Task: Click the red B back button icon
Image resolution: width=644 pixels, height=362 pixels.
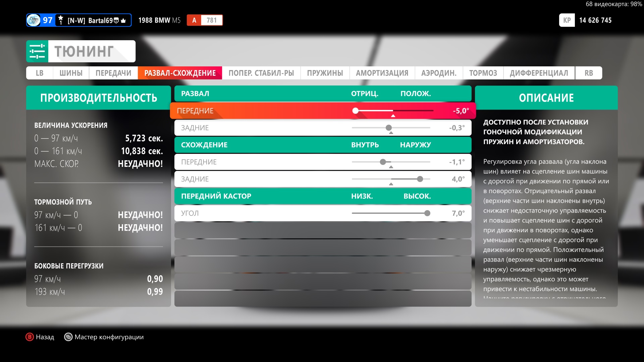Action: point(30,337)
